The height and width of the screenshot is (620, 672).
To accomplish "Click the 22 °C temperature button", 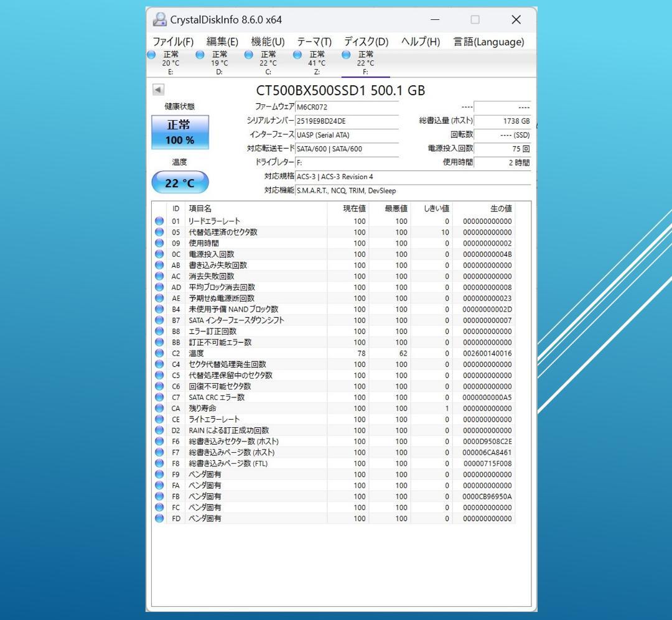I will (180, 183).
